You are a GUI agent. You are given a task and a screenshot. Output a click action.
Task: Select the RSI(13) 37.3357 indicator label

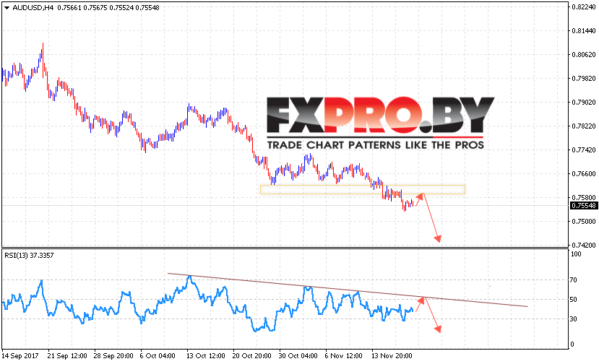(x=29, y=255)
